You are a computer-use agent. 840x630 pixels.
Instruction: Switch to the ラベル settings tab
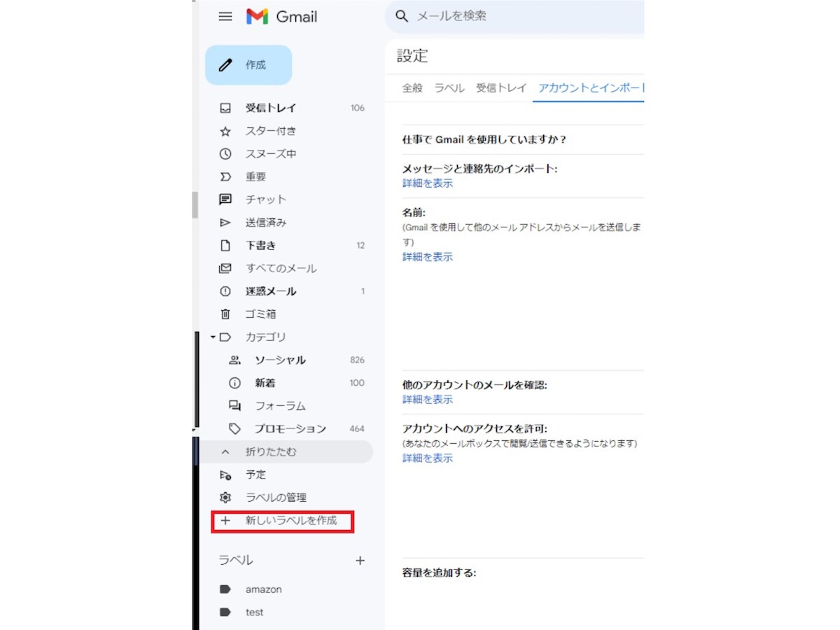pos(449,88)
